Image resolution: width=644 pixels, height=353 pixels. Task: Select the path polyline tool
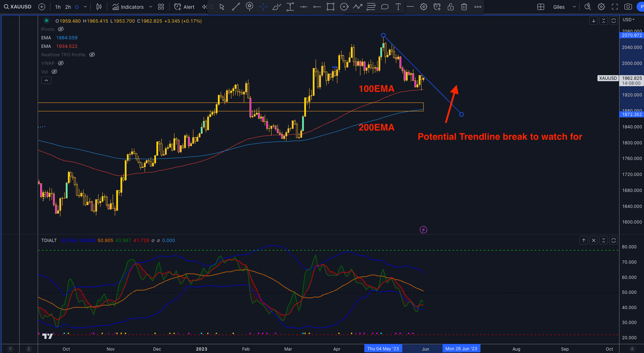tap(358, 7)
